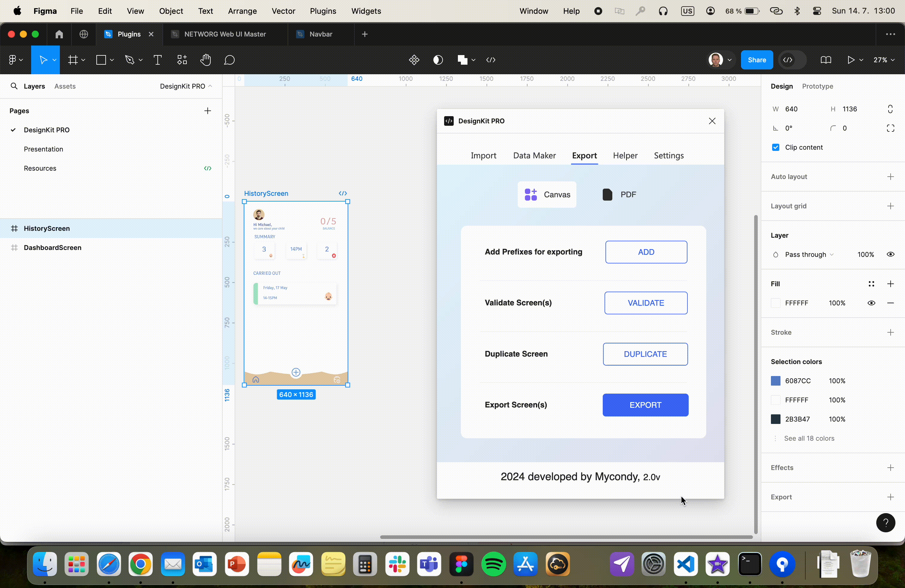Click the Present play icon
905x588 pixels.
tap(852, 60)
